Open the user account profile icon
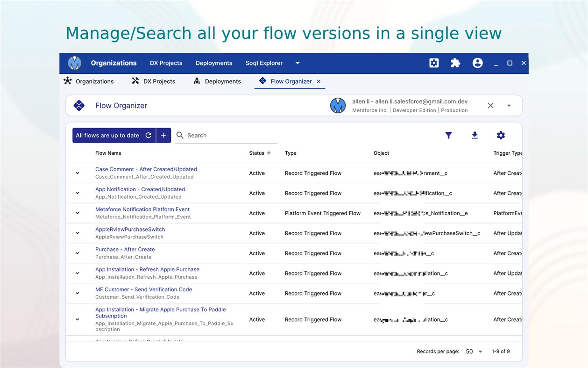The image size is (588, 368). (x=477, y=63)
